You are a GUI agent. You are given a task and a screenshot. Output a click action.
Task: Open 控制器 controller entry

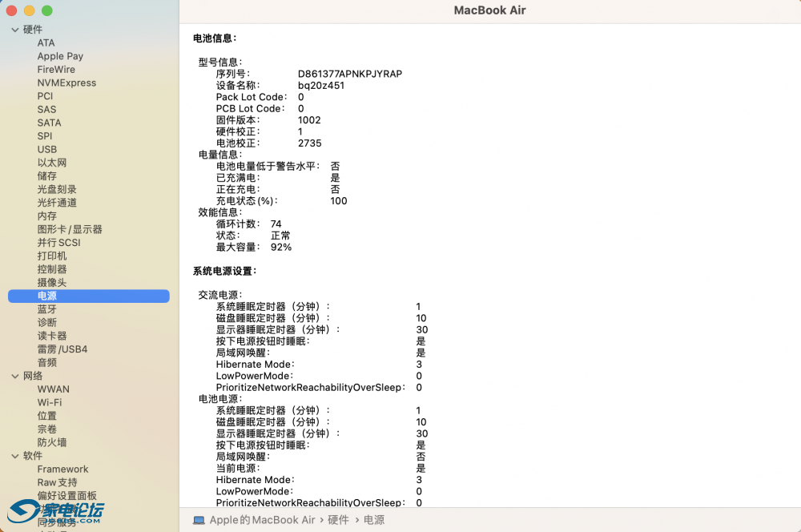pyautogui.click(x=51, y=269)
